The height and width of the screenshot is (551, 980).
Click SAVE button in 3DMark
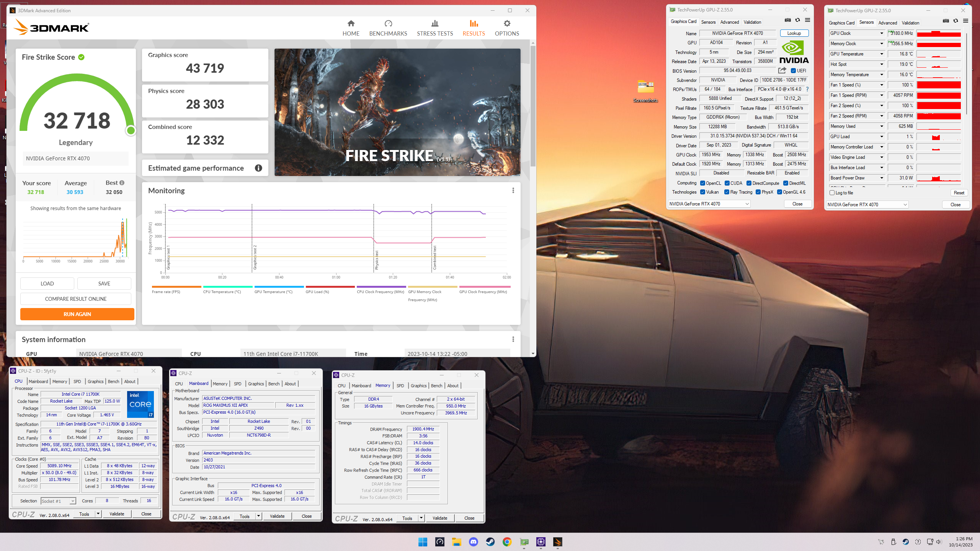pos(104,284)
